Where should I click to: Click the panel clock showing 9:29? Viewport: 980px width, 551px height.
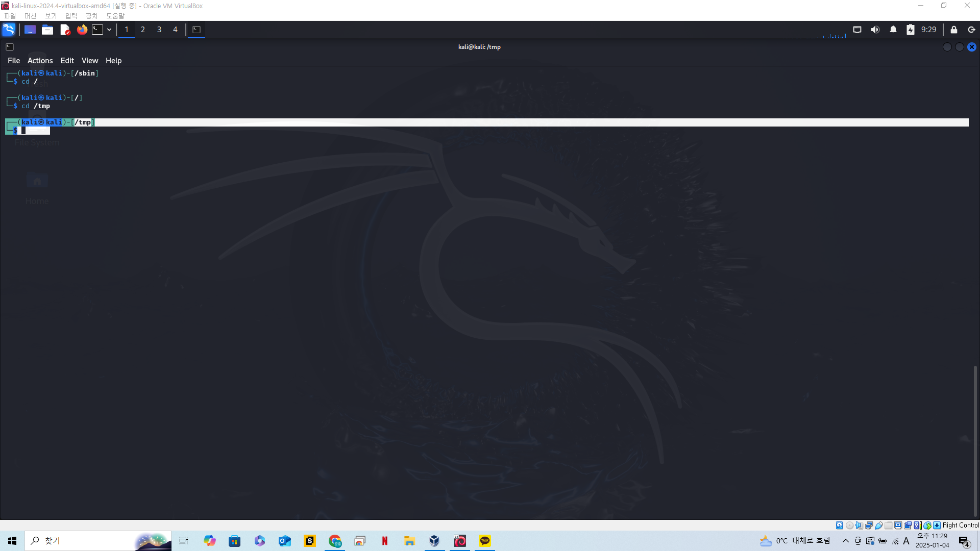[x=928, y=30]
